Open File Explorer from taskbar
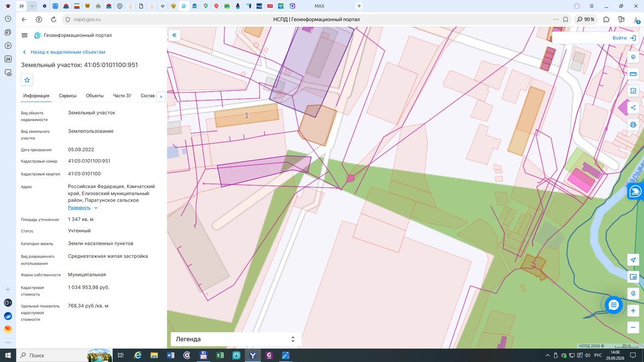This screenshot has height=362, width=644. (154, 355)
